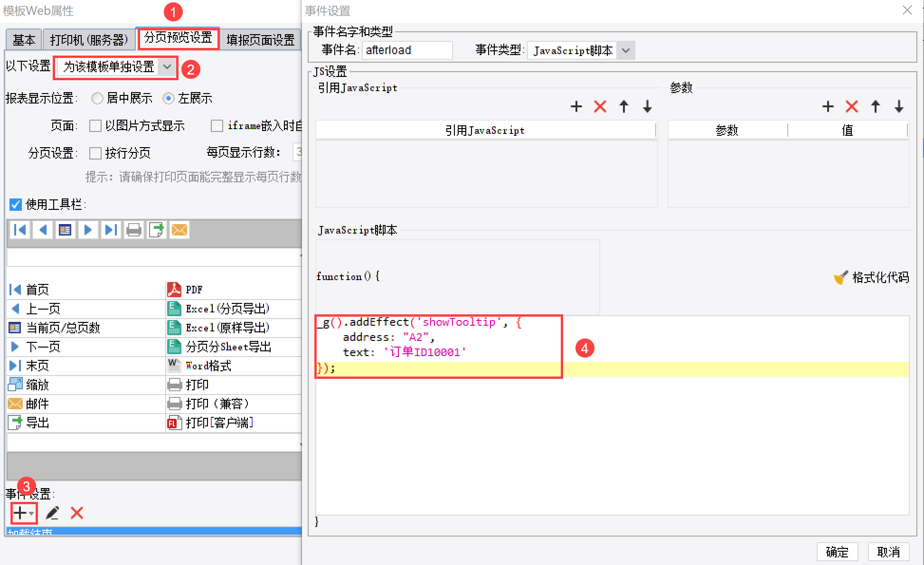Open the 为该模板单独设置 dropdown
This screenshot has height=565, width=924.
(x=167, y=67)
